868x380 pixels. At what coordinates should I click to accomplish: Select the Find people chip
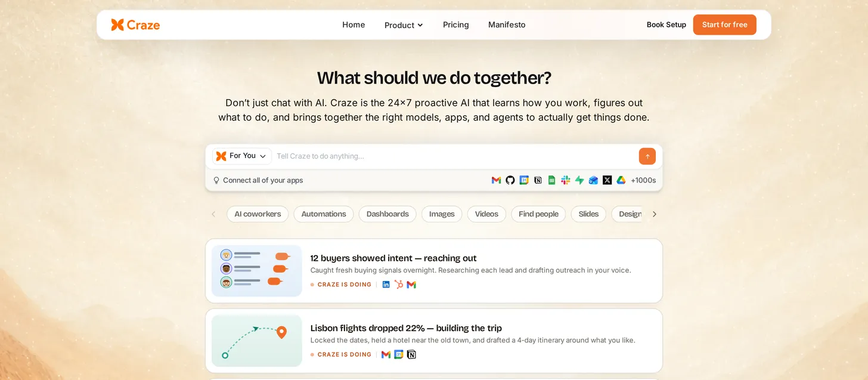(x=538, y=214)
